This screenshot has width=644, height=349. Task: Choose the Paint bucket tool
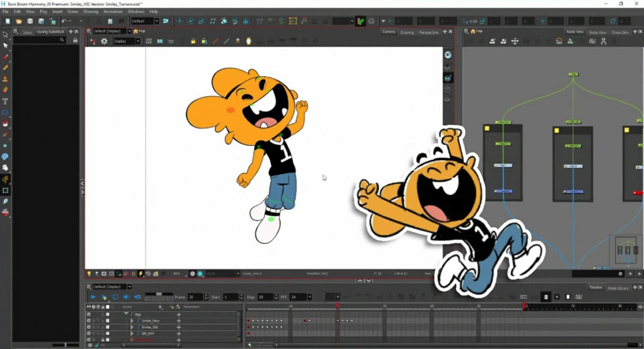tap(6, 123)
